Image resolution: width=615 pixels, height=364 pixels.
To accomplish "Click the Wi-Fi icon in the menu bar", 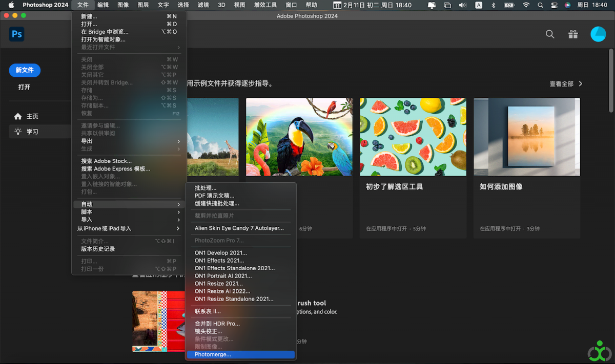I will tap(526, 5).
